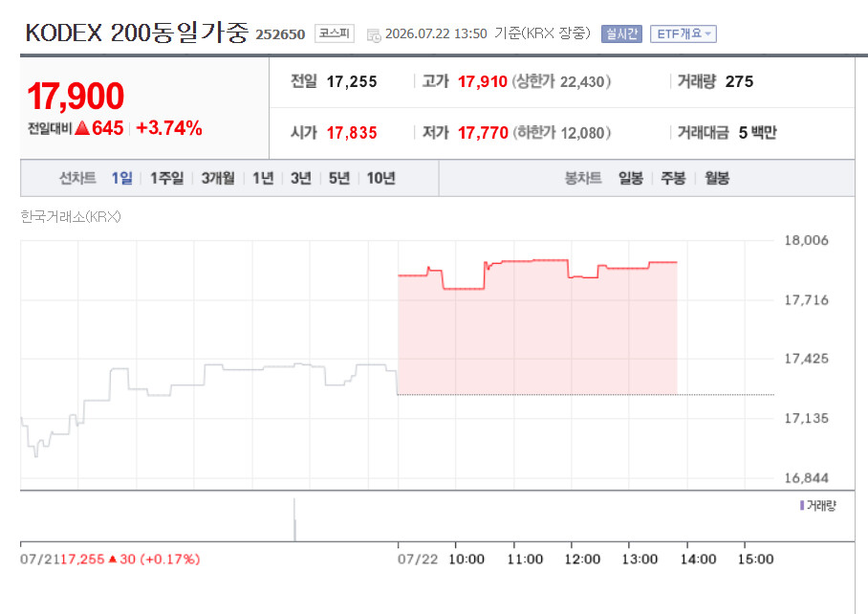Open the ETF개요 dropdown
The image size is (868, 614).
click(684, 34)
